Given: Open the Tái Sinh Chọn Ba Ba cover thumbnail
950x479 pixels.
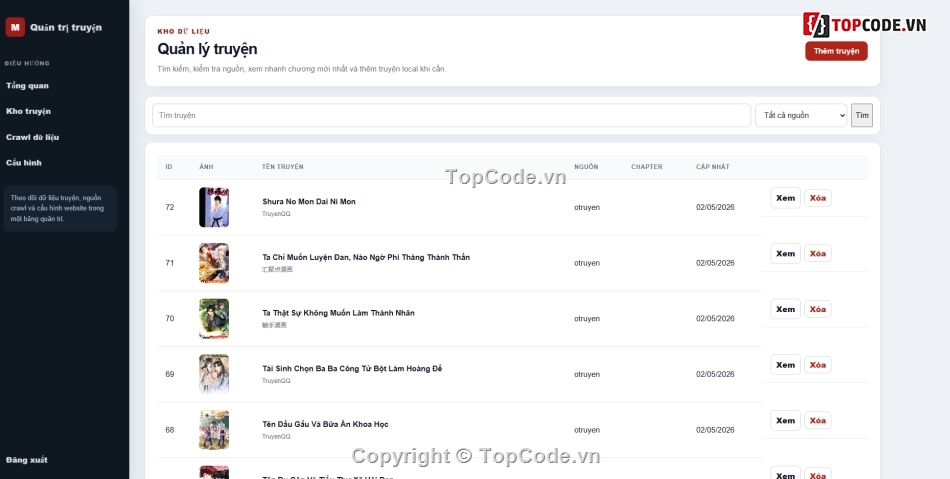Looking at the screenshot, I should [x=214, y=374].
